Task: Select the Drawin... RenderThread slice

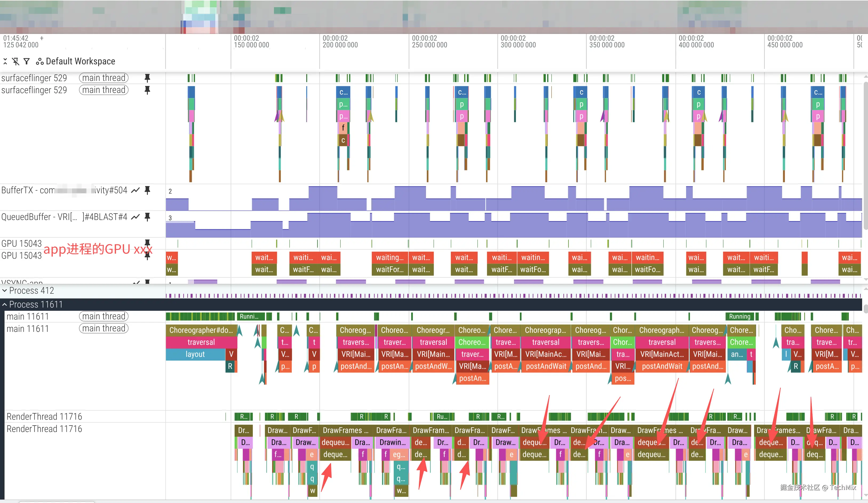Action: pyautogui.click(x=393, y=442)
